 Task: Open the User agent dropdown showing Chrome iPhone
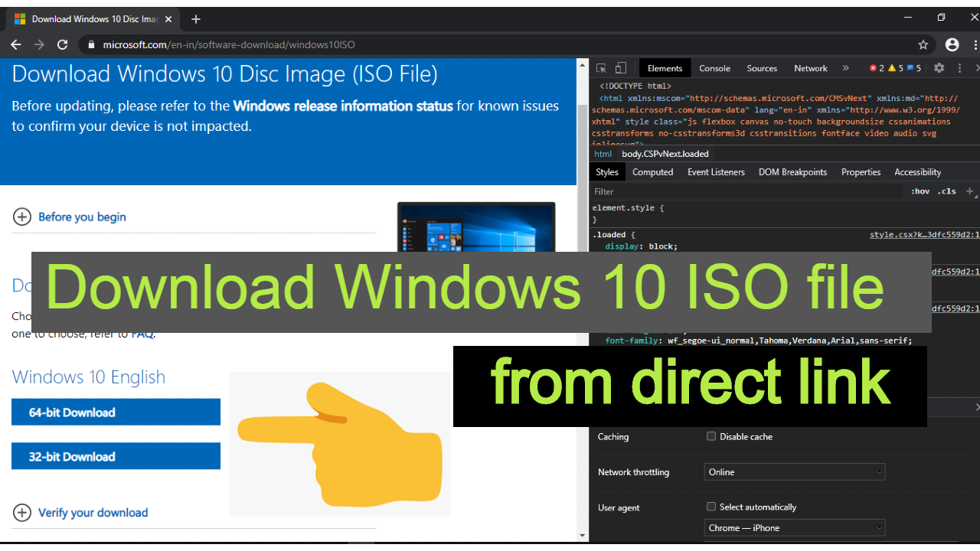(x=794, y=527)
